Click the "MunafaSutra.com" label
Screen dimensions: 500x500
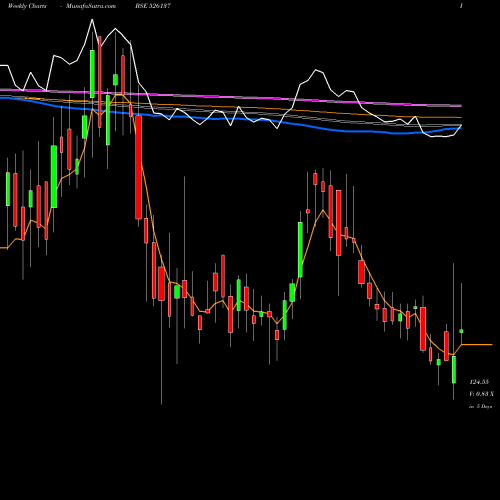coord(91,6)
